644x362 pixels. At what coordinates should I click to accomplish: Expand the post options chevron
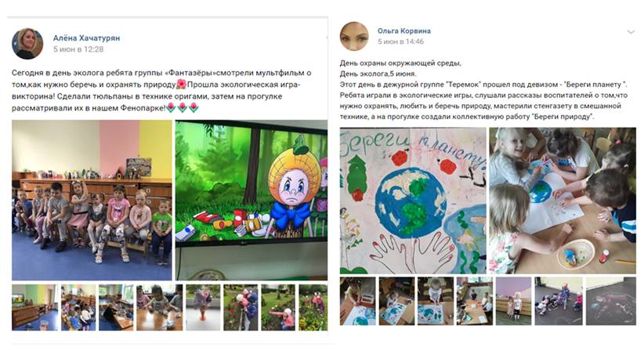coord(631,31)
